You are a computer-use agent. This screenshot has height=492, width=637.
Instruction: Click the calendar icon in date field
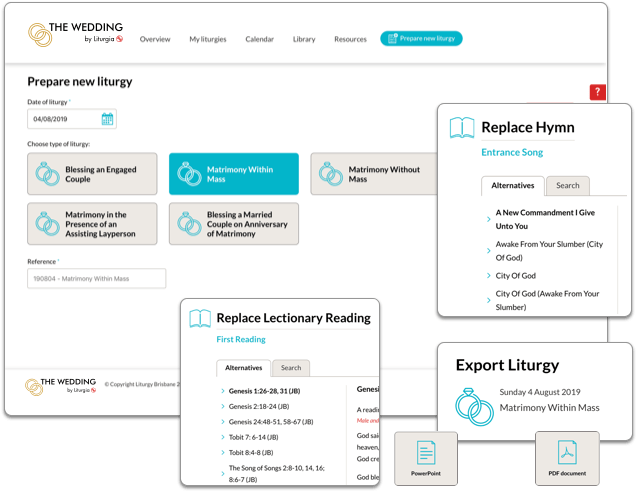point(107,119)
